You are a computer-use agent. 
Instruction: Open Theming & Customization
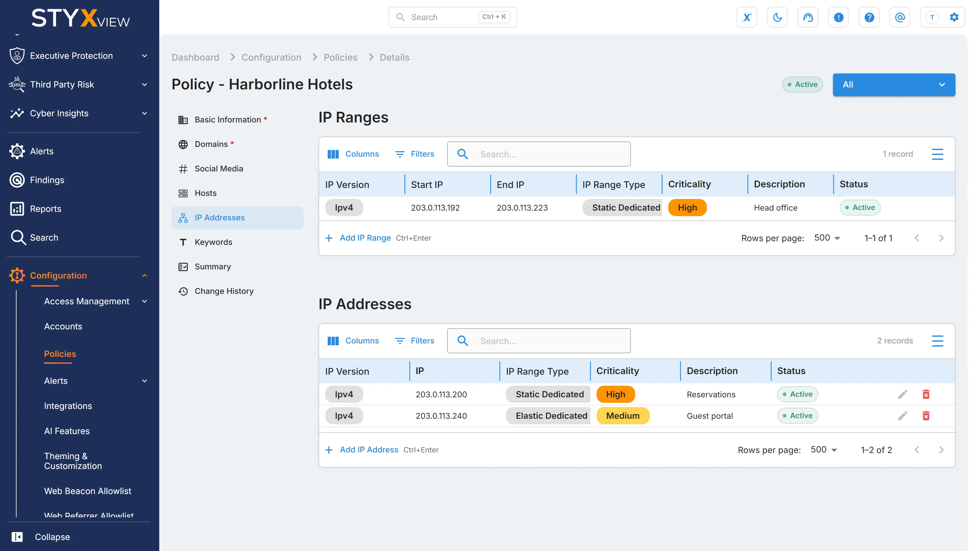pyautogui.click(x=73, y=461)
